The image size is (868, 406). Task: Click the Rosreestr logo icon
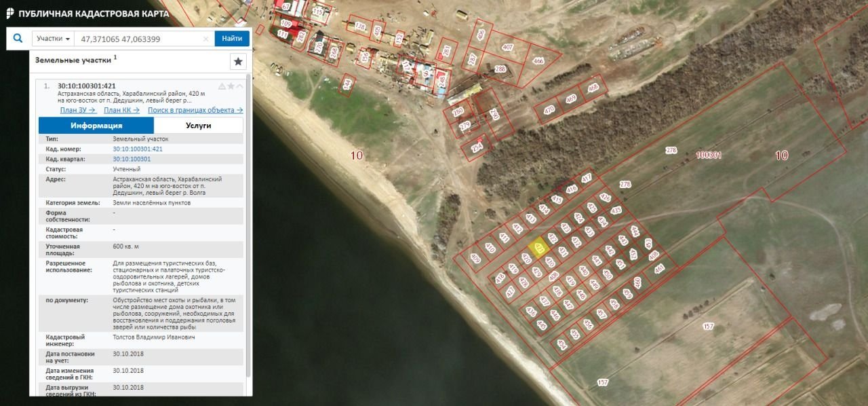tap(9, 13)
